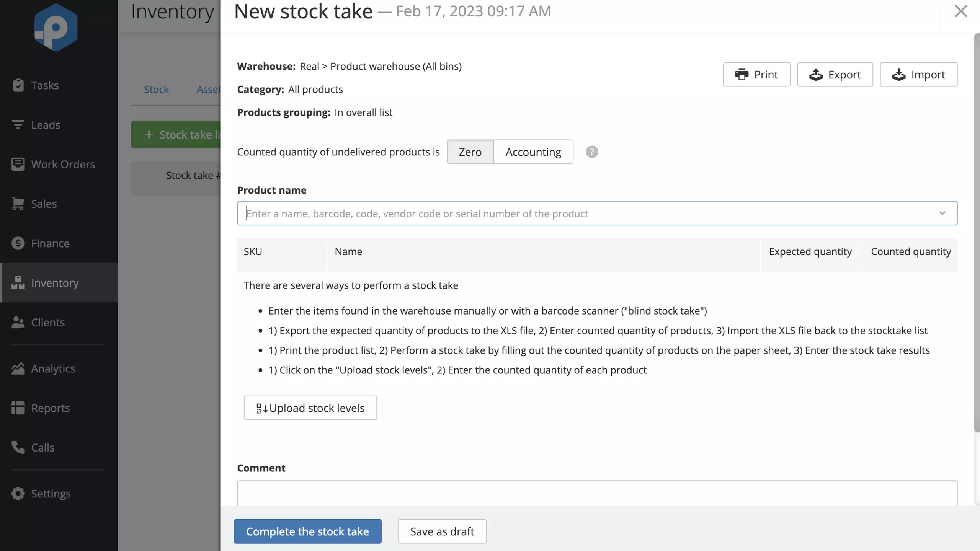Expand the Product name dropdown arrow
980x551 pixels.
coord(942,213)
